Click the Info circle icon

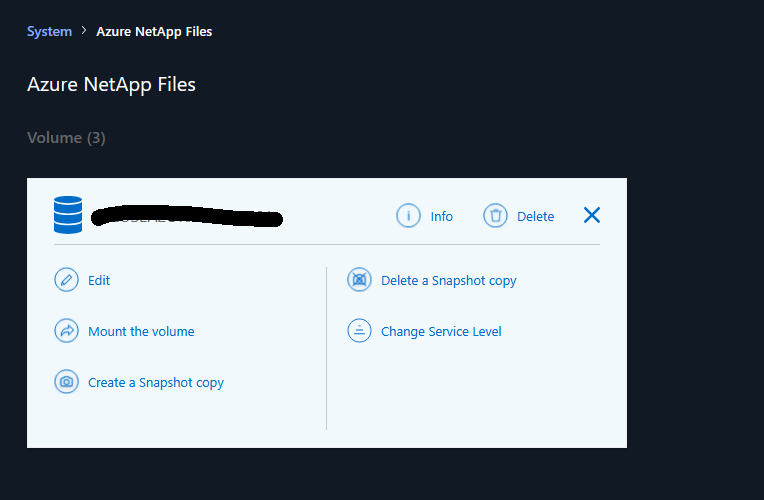click(408, 215)
